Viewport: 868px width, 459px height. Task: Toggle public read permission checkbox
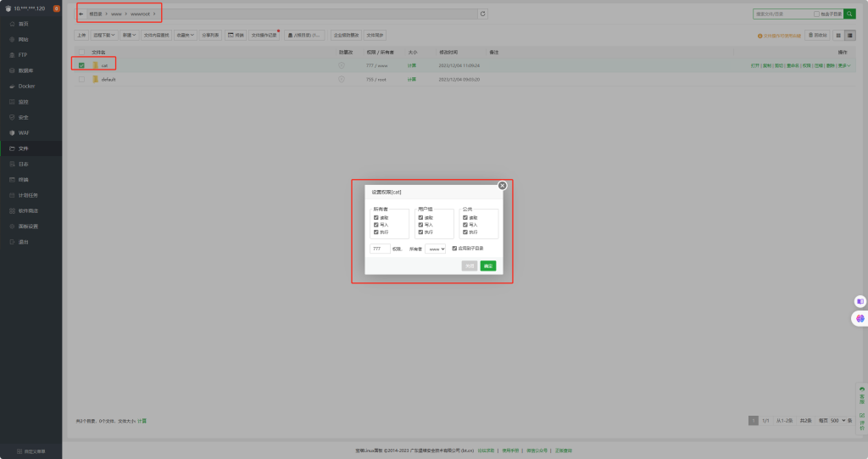click(465, 218)
